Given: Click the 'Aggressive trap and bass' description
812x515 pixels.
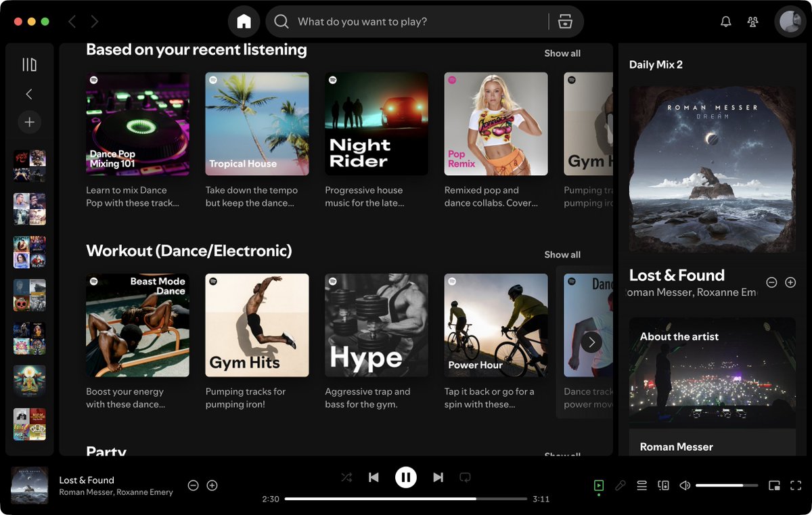Looking at the screenshot, I should pos(367,398).
